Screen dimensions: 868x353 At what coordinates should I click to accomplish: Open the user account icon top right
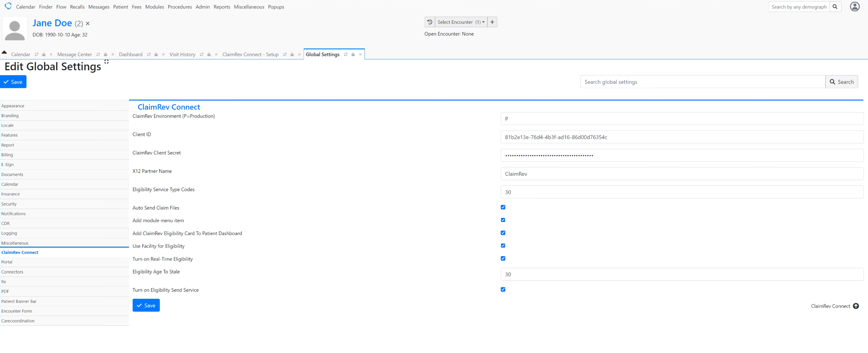click(x=854, y=6)
